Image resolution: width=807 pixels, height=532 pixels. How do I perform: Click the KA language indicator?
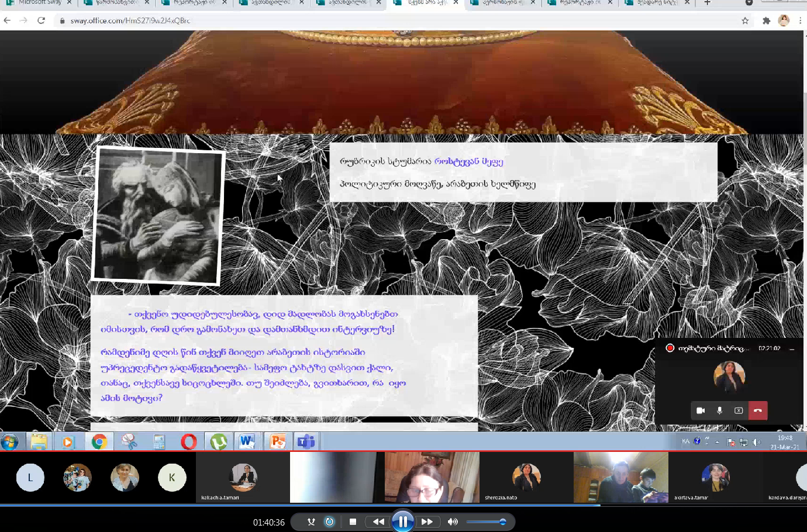pyautogui.click(x=685, y=441)
